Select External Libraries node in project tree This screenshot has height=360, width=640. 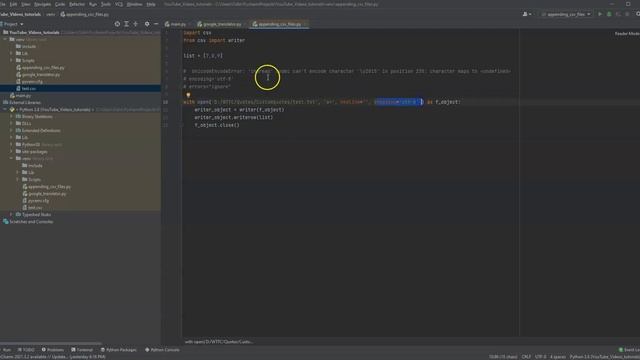coord(22,102)
